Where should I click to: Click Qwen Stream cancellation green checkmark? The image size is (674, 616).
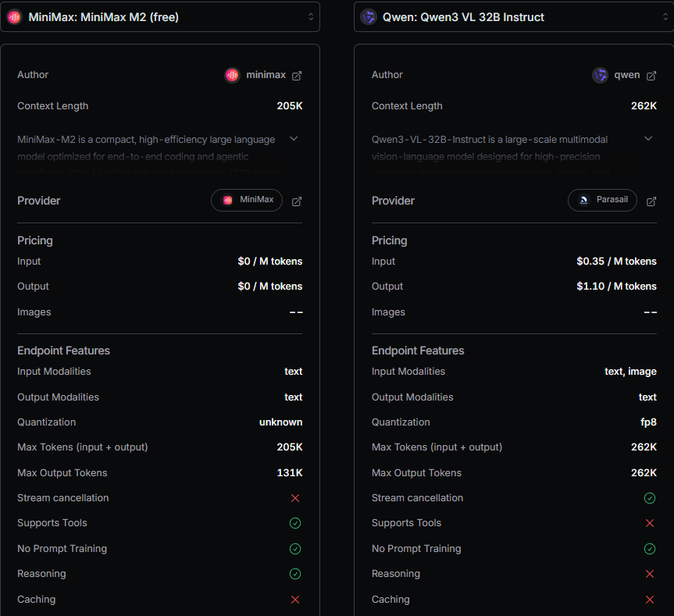[x=650, y=498]
